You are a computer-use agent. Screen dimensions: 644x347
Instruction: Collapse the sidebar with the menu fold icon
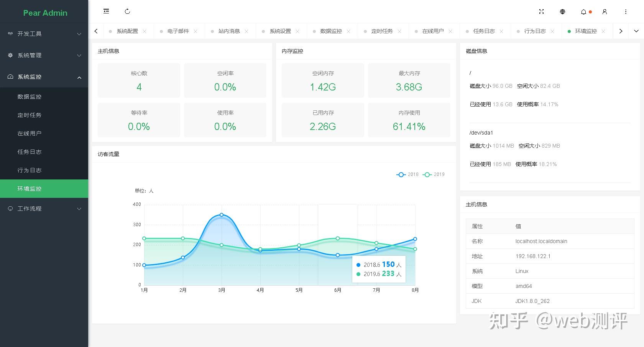(106, 12)
